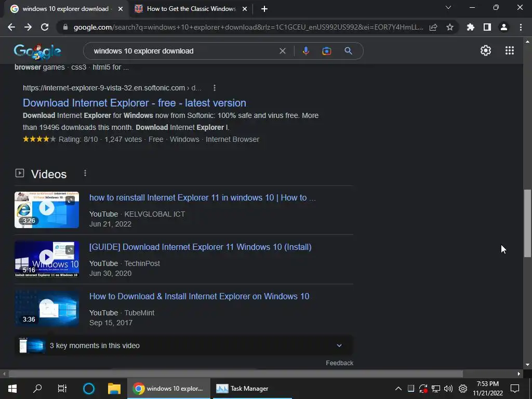
Task: Go forward in browser history
Action: coord(28,27)
